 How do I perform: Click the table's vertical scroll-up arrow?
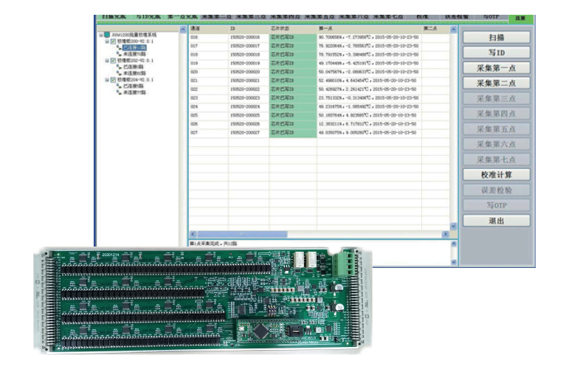pos(454,29)
